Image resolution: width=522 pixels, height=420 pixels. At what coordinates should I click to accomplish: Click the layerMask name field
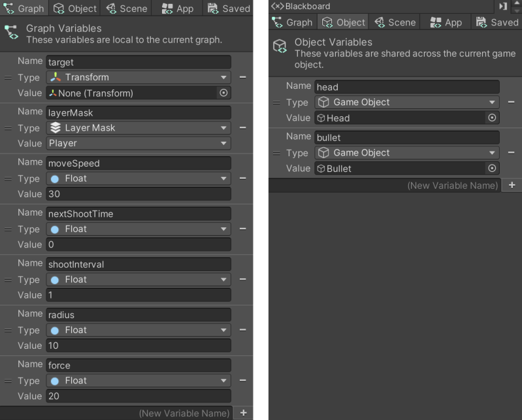coord(138,112)
